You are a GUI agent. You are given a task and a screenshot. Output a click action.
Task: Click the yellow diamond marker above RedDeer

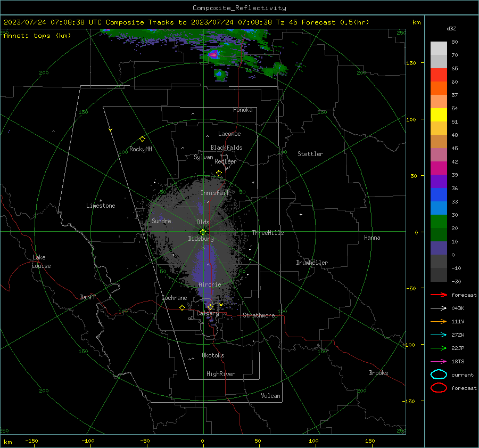click(219, 173)
